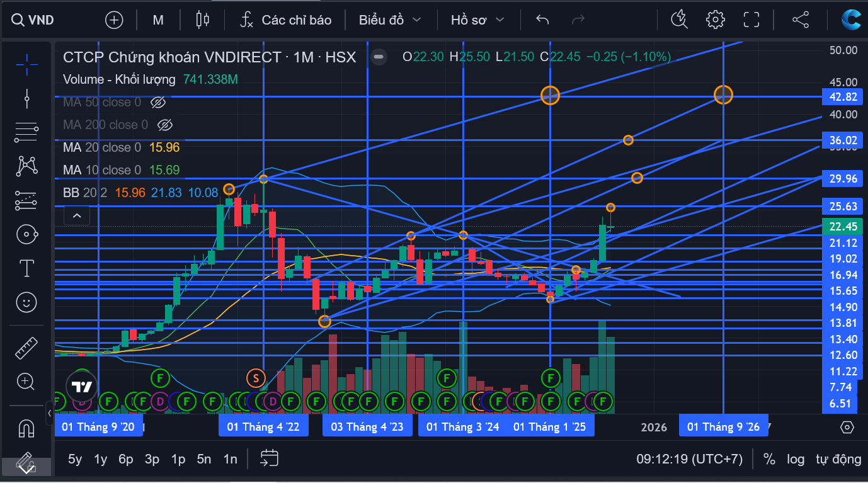Collapse the left drawing toolbar arrow
This screenshot has height=483, width=868.
pos(49,413)
